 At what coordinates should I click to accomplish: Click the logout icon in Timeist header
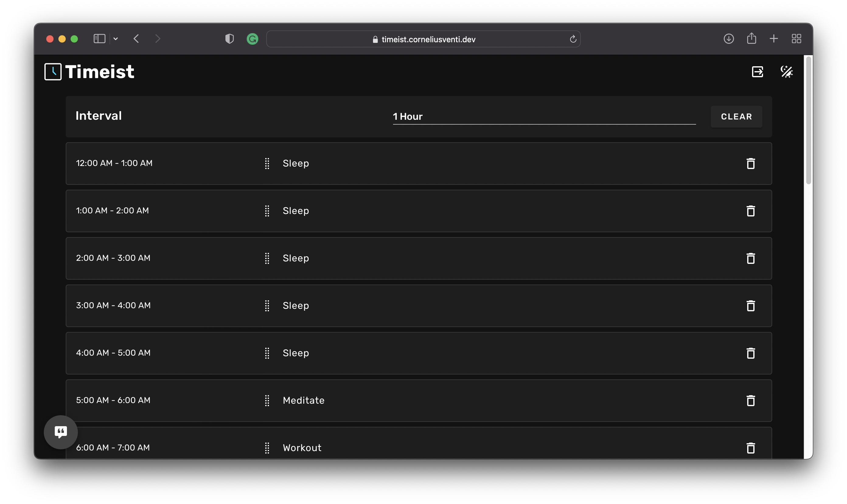click(757, 72)
